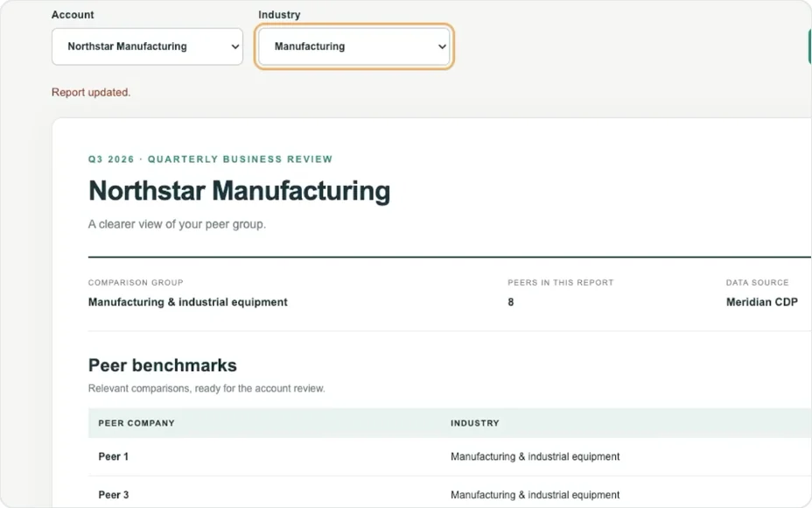Select the industry cell in the Peer 3 row
The height and width of the screenshot is (508, 812).
coord(535,495)
